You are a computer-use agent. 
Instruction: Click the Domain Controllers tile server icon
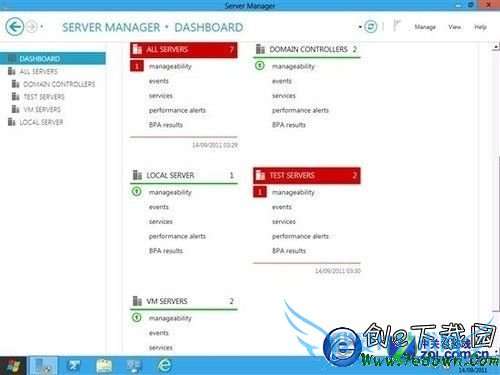point(260,49)
